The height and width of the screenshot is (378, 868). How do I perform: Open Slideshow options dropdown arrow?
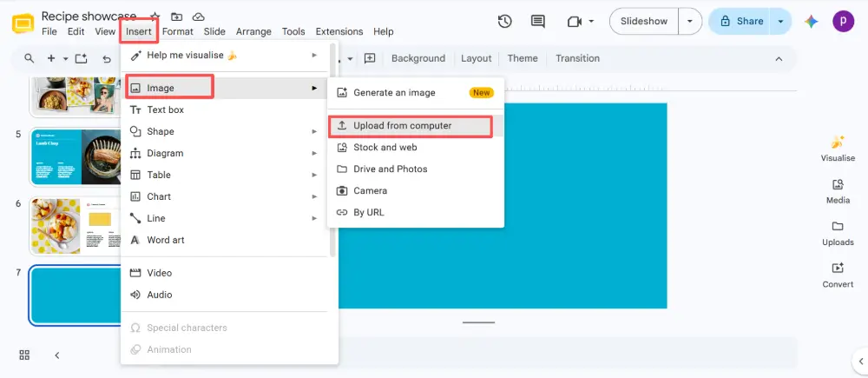click(x=690, y=22)
